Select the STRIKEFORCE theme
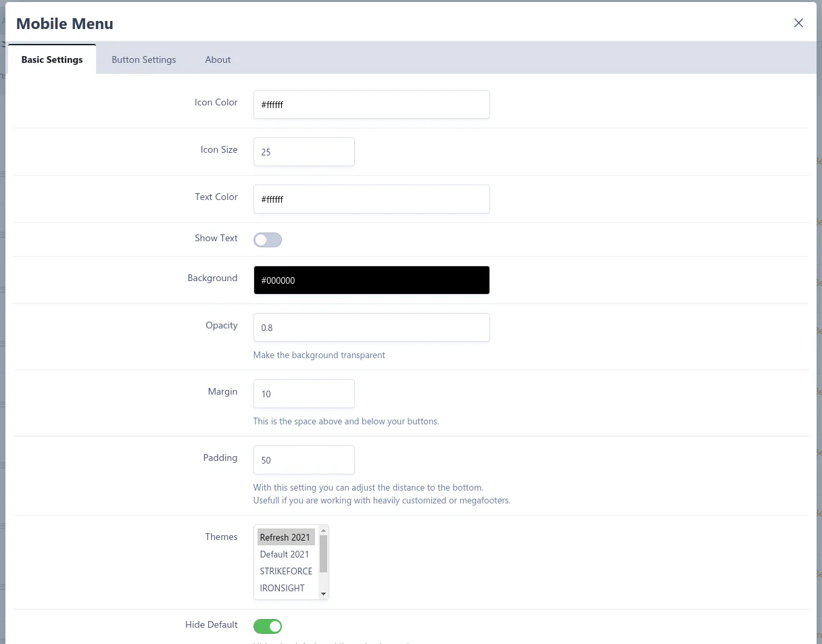The image size is (822, 644). (286, 571)
